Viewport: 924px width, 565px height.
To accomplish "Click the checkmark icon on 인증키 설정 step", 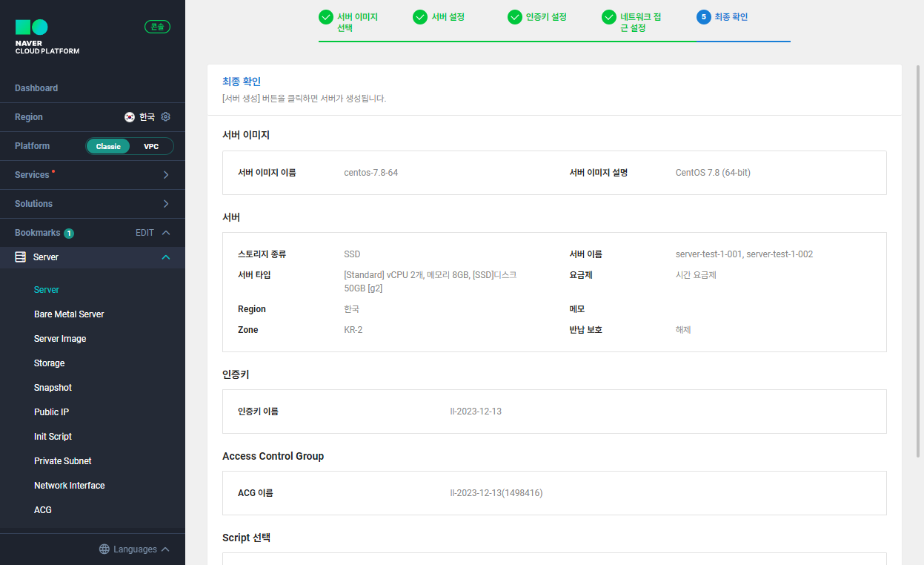I will [x=514, y=16].
